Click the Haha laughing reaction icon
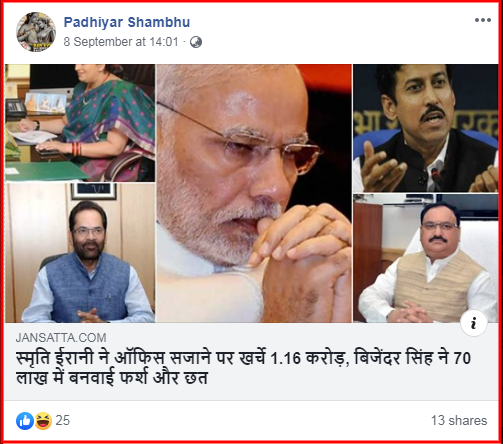Screen dimensions: 503x444 pos(43,421)
